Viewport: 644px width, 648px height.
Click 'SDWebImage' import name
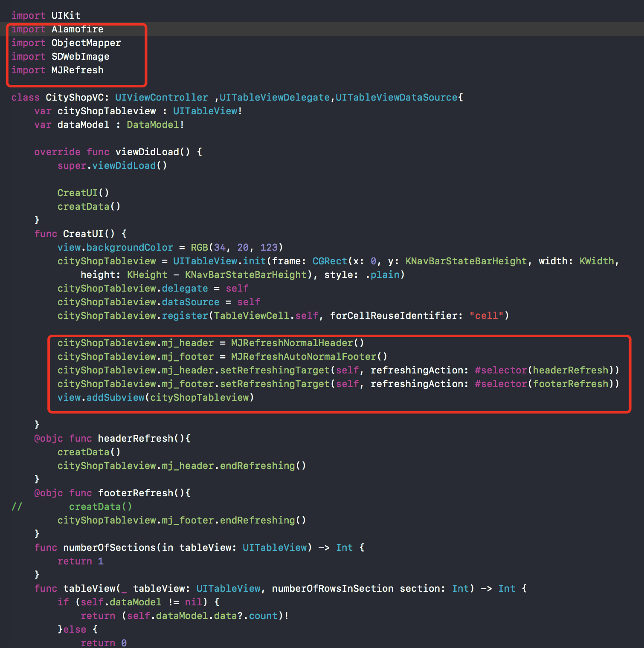[81, 57]
